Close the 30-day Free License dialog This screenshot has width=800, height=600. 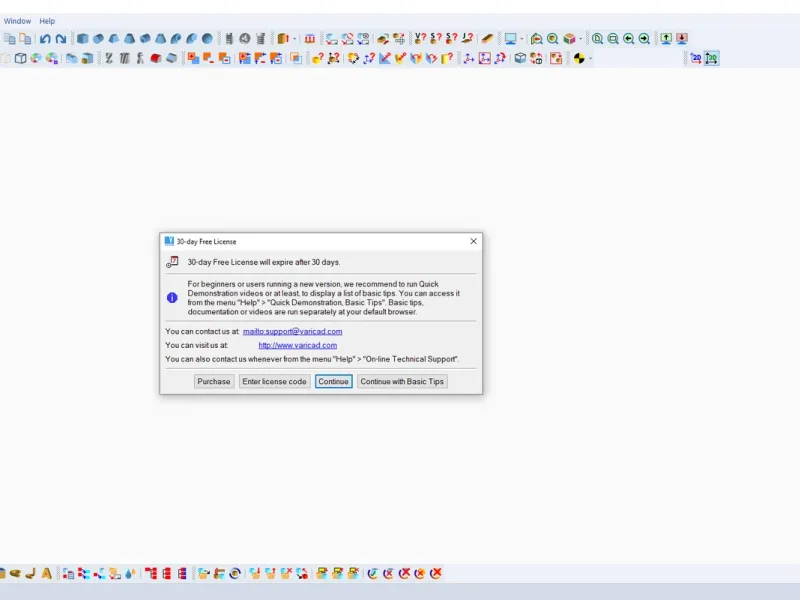473,241
